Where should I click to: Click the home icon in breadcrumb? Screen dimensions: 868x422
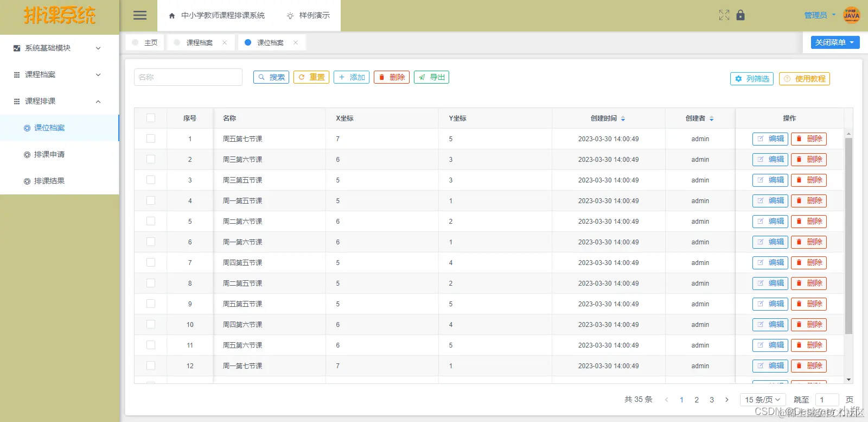coord(172,16)
